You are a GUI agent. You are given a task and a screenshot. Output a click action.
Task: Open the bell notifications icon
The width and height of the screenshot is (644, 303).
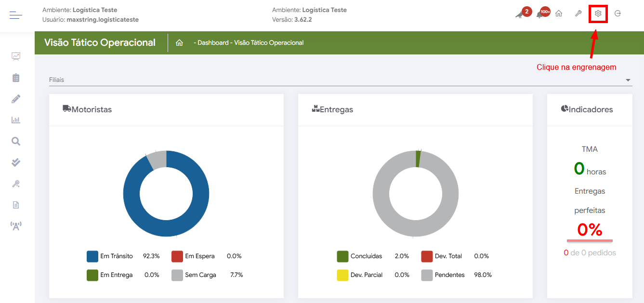coord(540,14)
